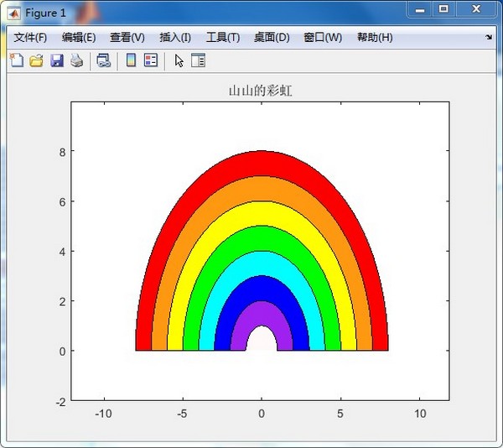Click the Print Figure icon
Viewport: 503px width, 448px height.
coord(76,60)
